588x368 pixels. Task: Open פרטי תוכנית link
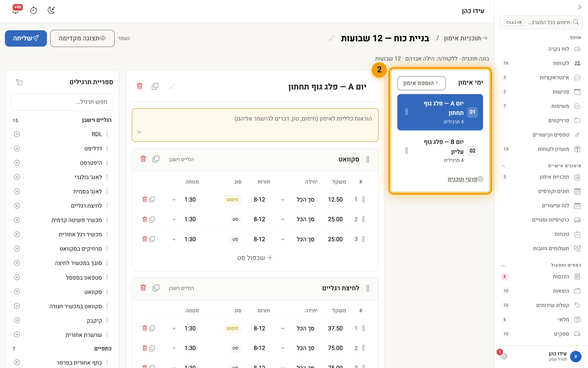click(465, 179)
